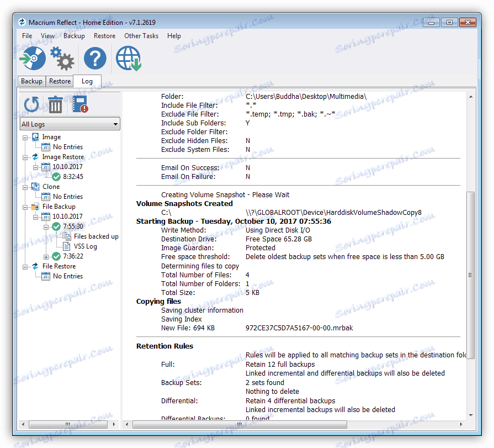Image resolution: width=494 pixels, height=448 pixels.
Task: Click the refresh logs arrow icon
Action: coord(31,104)
